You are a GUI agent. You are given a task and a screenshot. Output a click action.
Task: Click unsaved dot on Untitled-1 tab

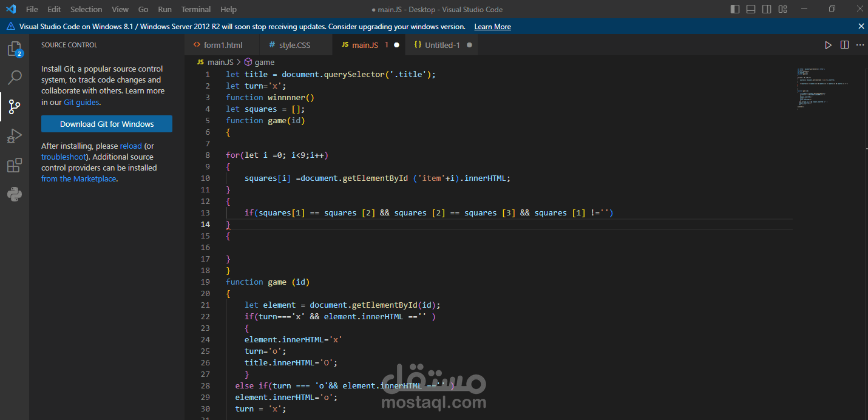tap(469, 45)
